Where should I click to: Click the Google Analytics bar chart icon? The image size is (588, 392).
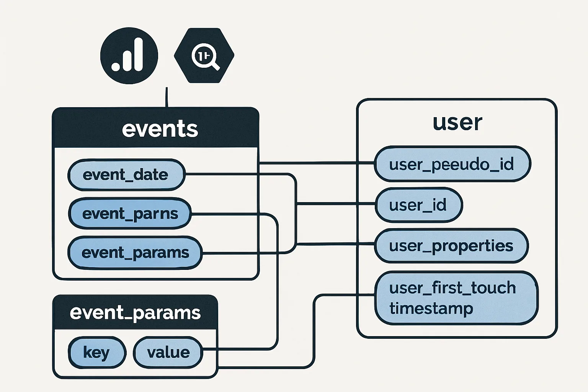(129, 56)
